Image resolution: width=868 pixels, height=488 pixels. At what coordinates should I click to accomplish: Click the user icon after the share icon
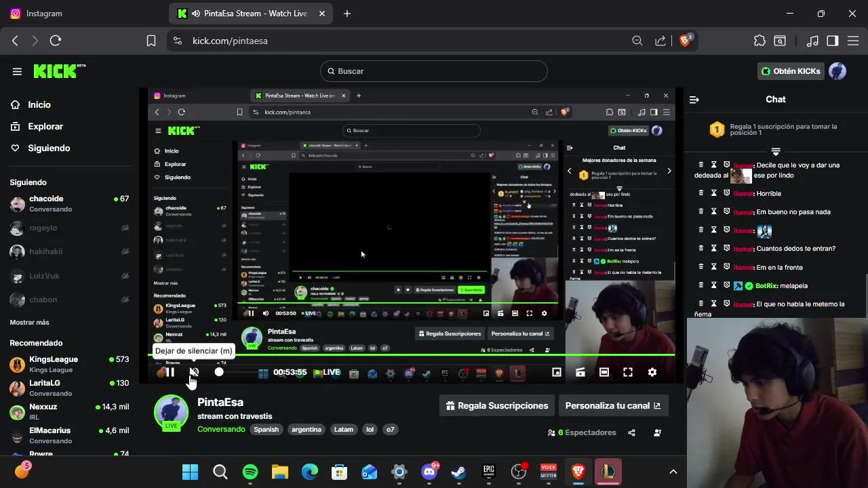pyautogui.click(x=657, y=432)
